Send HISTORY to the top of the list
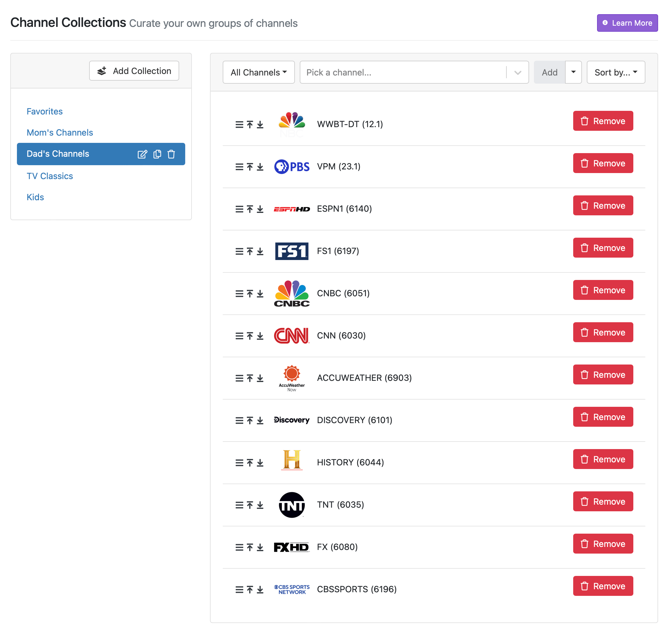The width and height of the screenshot is (672, 633). (x=250, y=462)
